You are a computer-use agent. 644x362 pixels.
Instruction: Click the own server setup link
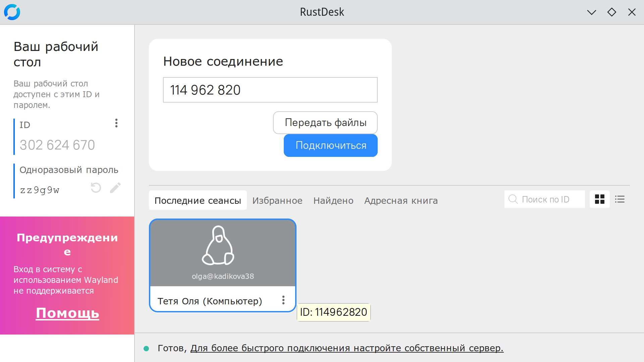347,348
